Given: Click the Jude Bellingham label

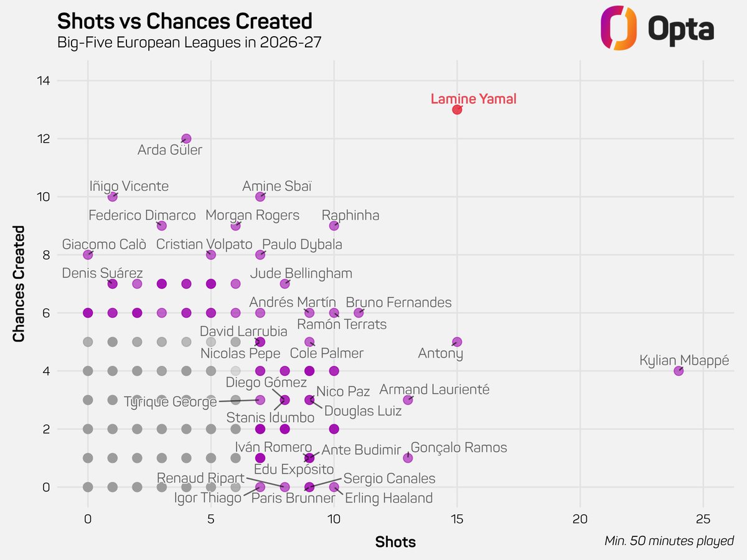Looking at the screenshot, I should click(301, 274).
